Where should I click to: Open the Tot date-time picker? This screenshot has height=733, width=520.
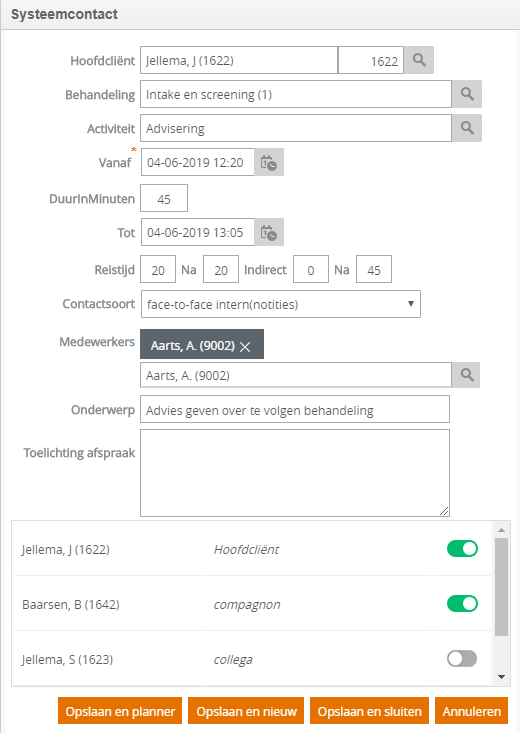269,232
